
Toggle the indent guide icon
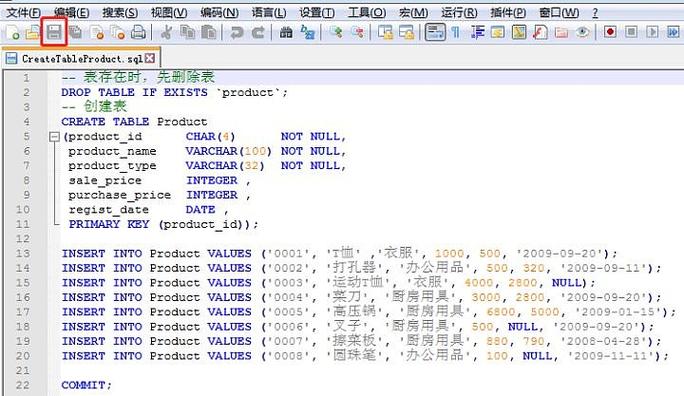coord(477,32)
